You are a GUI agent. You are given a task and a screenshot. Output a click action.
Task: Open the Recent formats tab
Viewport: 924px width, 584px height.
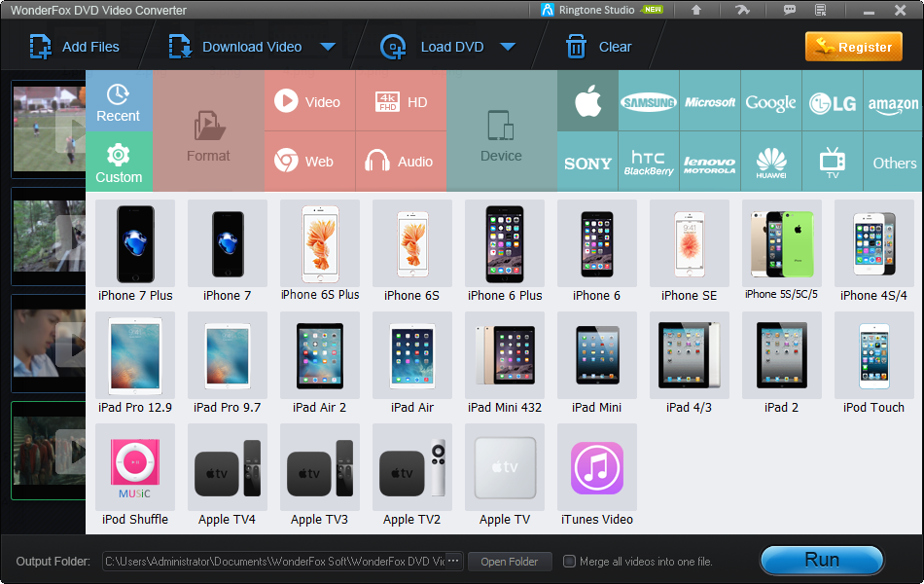coord(119,101)
